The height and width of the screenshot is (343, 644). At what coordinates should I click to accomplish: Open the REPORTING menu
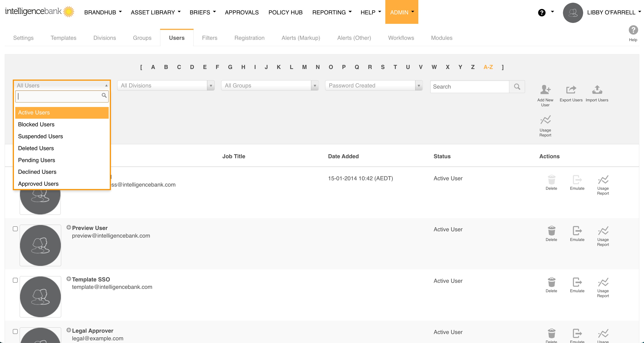click(x=329, y=12)
